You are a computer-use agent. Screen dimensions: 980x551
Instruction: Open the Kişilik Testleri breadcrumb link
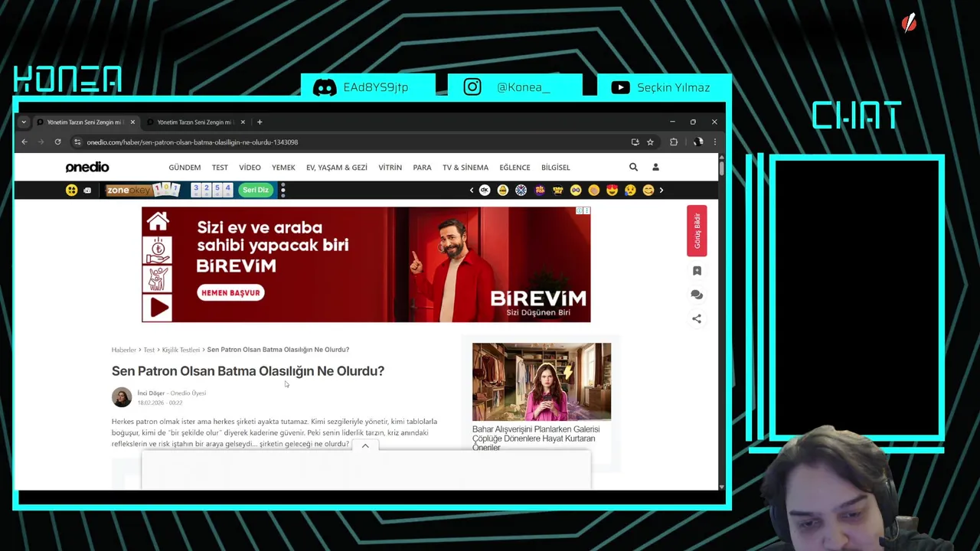[x=181, y=350]
